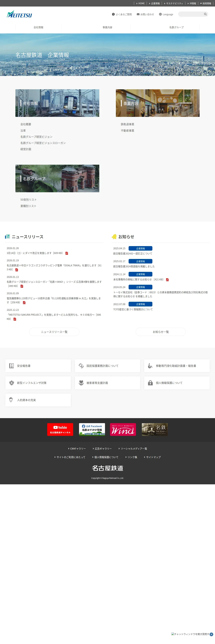Open 事業内容 in the main navigation
Viewport: 215px width, 644px height.
click(107, 27)
